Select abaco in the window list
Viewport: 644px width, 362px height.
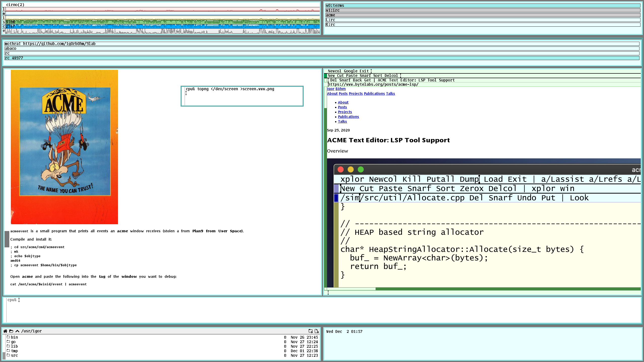click(322, 49)
